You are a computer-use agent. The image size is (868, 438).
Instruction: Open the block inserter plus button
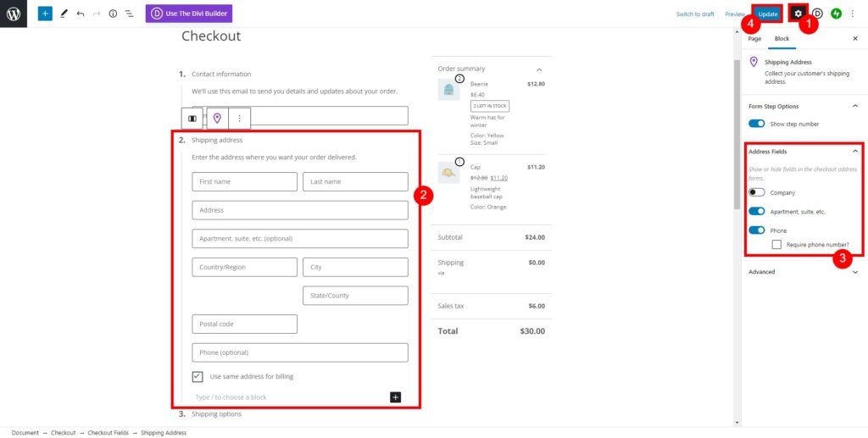(45, 14)
